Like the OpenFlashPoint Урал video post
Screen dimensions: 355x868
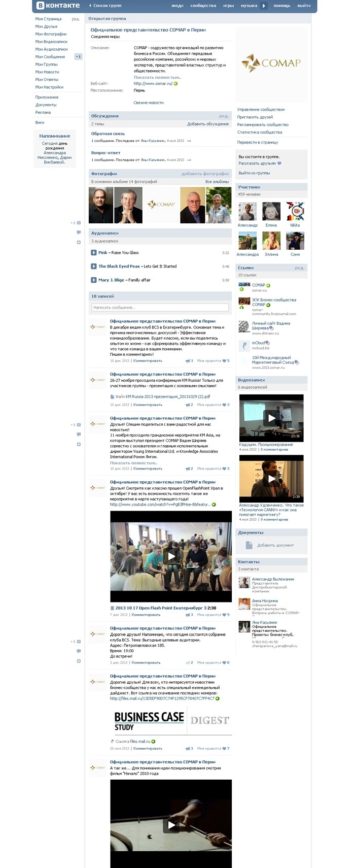[x=224, y=615]
